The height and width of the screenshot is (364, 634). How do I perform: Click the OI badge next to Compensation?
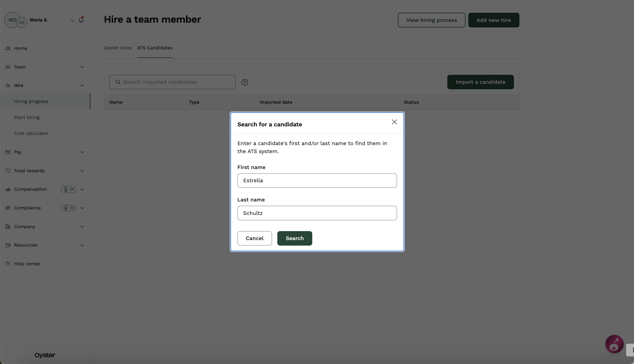[69, 189]
